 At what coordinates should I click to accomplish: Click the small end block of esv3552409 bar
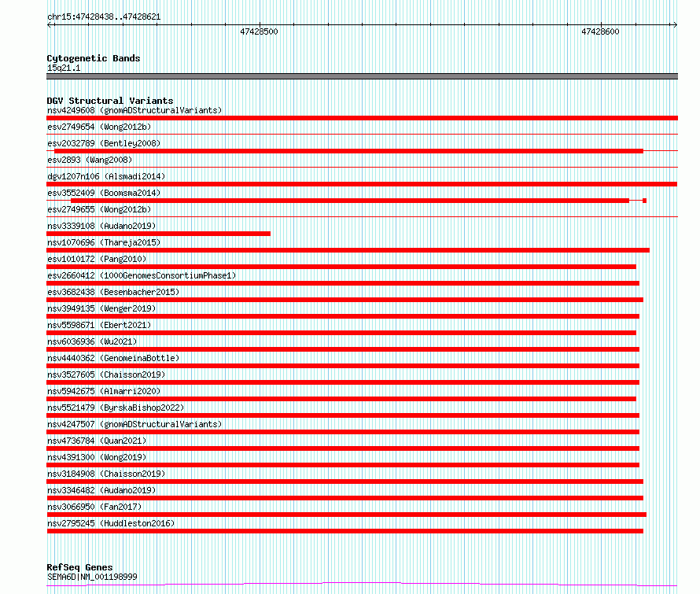[645, 201]
